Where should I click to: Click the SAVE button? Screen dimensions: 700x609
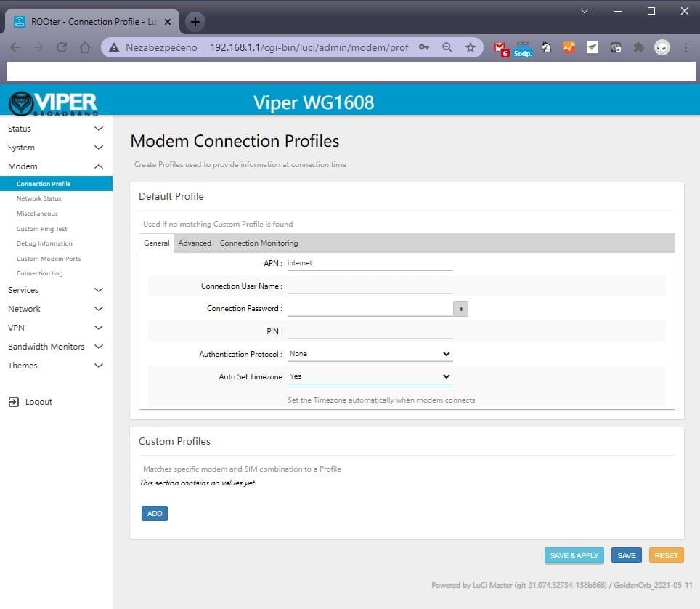pos(627,555)
